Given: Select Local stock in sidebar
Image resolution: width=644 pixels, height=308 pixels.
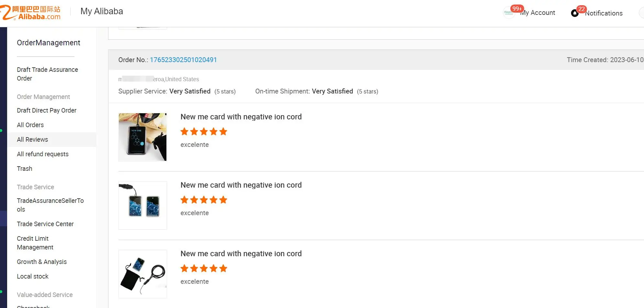Looking at the screenshot, I should coord(33,276).
